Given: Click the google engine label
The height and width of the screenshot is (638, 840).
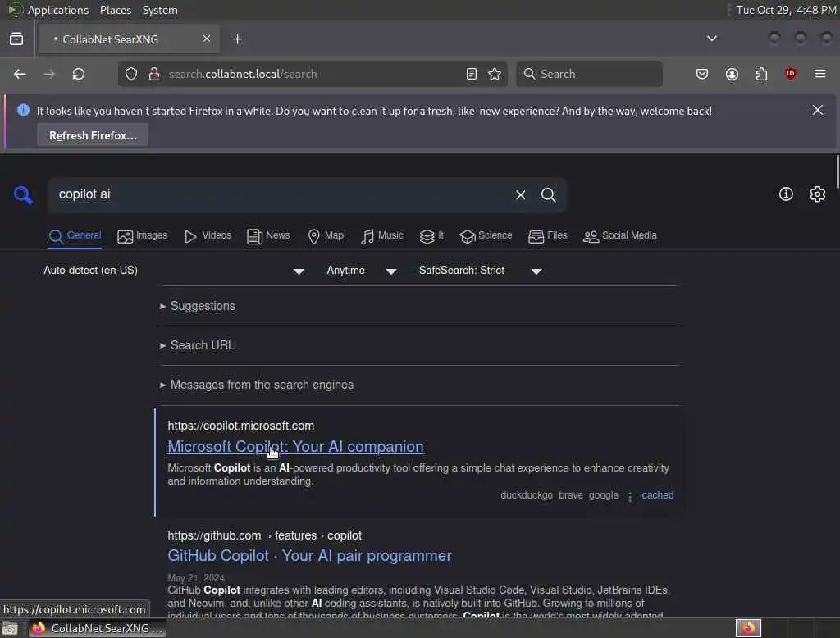Looking at the screenshot, I should [x=603, y=495].
